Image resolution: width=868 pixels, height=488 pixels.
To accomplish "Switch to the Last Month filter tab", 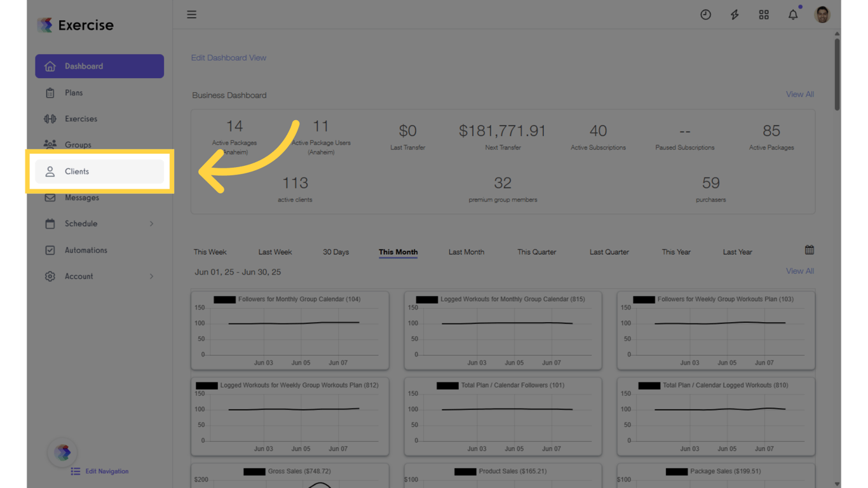I will click(x=466, y=252).
